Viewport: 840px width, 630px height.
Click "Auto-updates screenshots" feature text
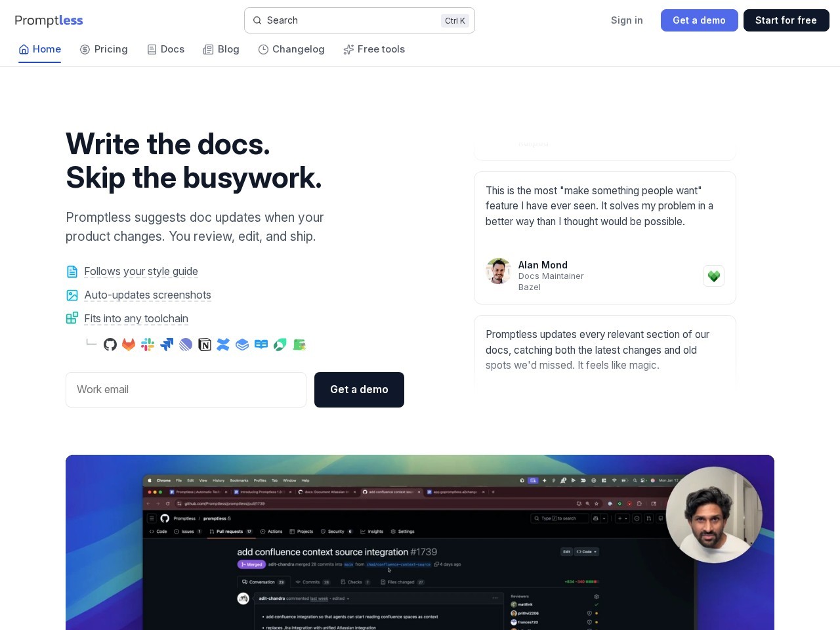click(148, 295)
